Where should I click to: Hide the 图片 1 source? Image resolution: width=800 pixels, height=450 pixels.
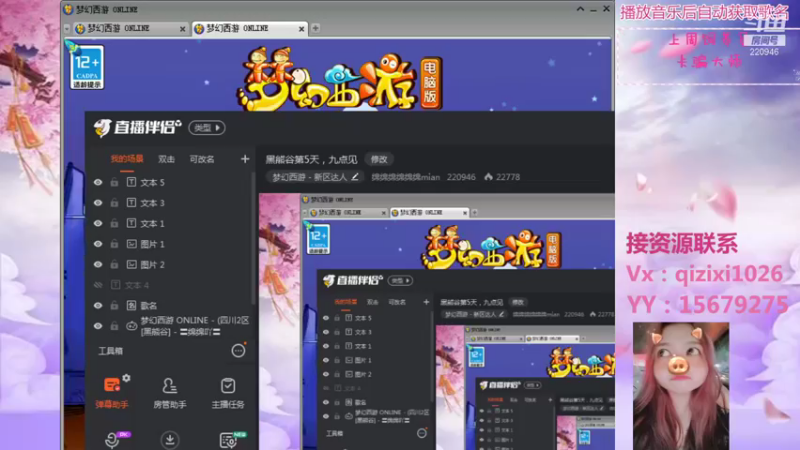[98, 244]
